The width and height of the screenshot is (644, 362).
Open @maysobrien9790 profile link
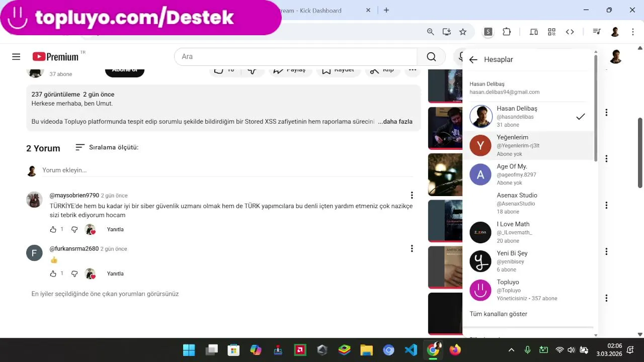coord(74,195)
